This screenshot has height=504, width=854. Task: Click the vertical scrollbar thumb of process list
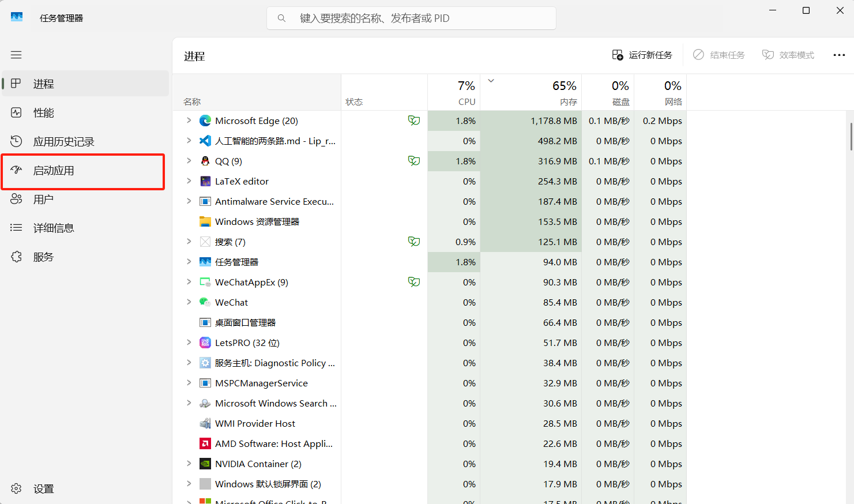point(851,136)
